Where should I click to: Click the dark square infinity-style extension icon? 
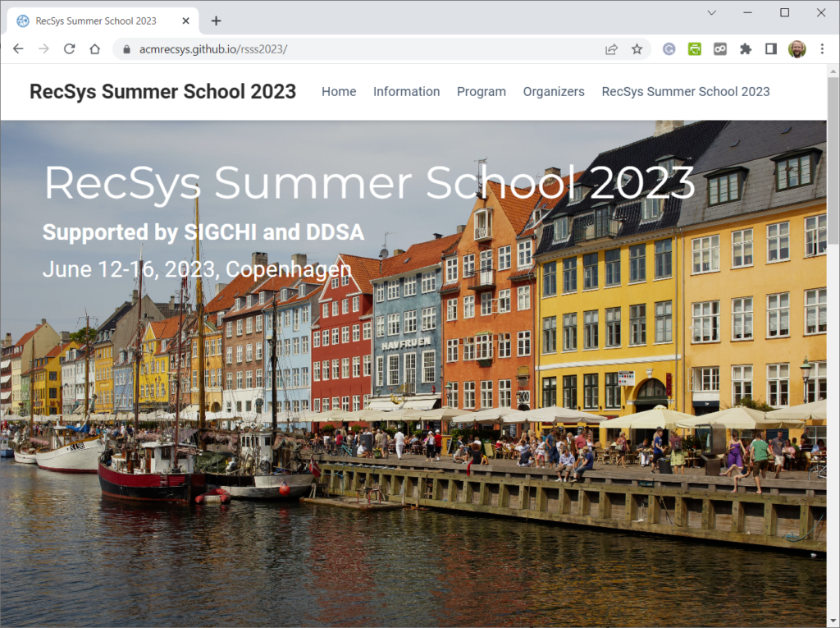click(x=720, y=49)
